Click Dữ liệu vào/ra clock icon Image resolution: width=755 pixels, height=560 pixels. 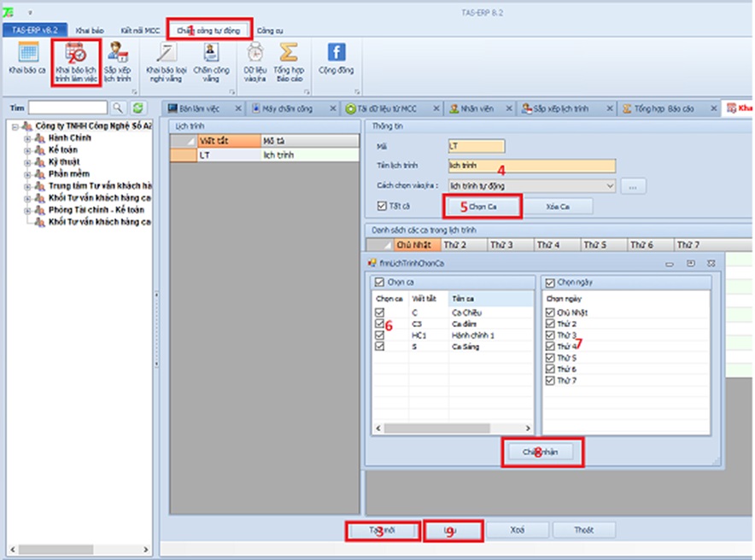click(254, 54)
